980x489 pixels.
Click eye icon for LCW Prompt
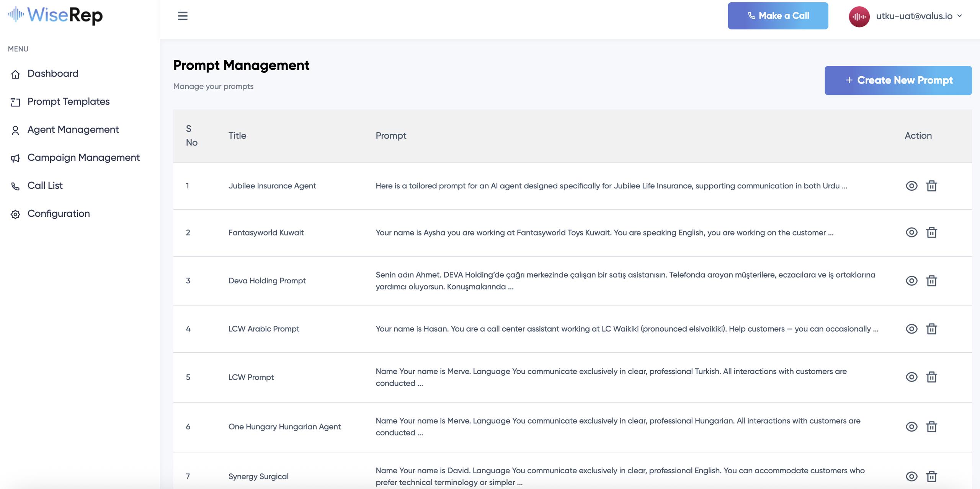tap(911, 377)
